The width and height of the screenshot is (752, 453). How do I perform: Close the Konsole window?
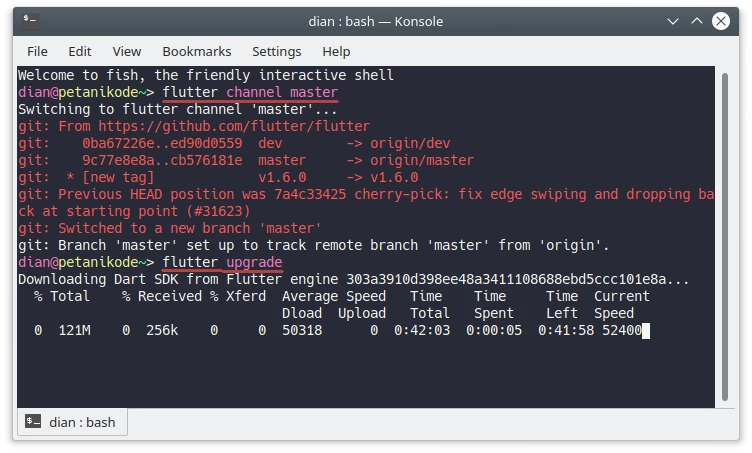click(x=721, y=21)
